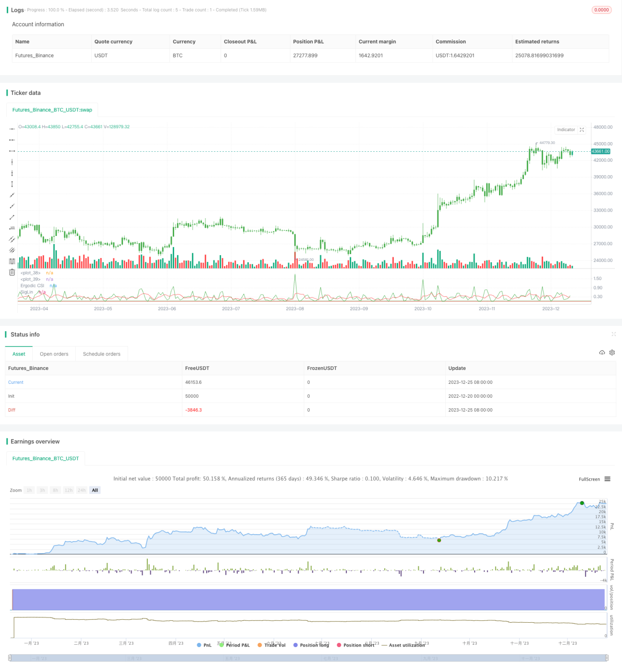Choose the trend line segment tool
622x672 pixels.
click(x=12, y=217)
